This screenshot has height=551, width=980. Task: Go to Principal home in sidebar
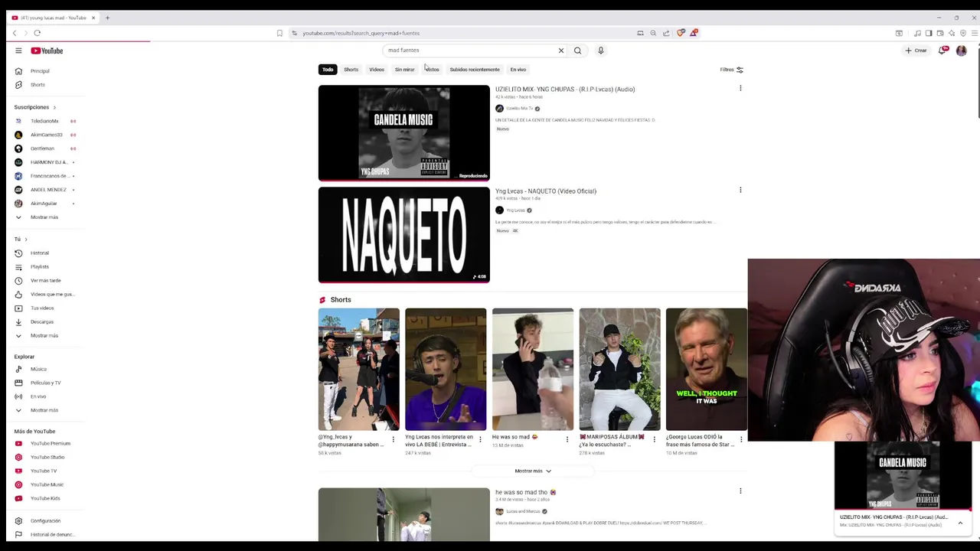(x=40, y=71)
